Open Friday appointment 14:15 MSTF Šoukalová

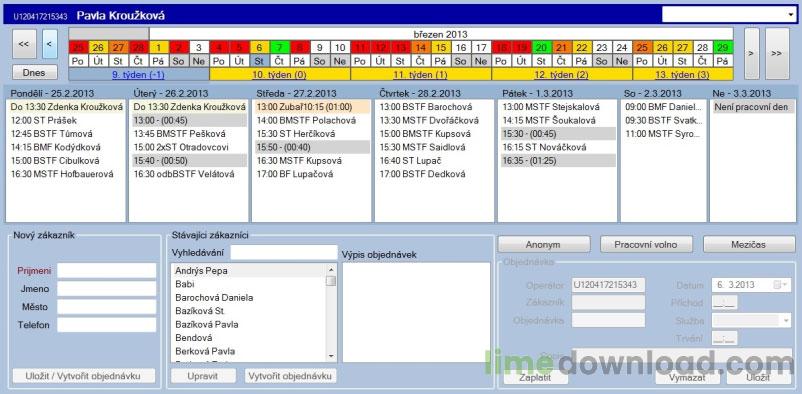click(558, 121)
